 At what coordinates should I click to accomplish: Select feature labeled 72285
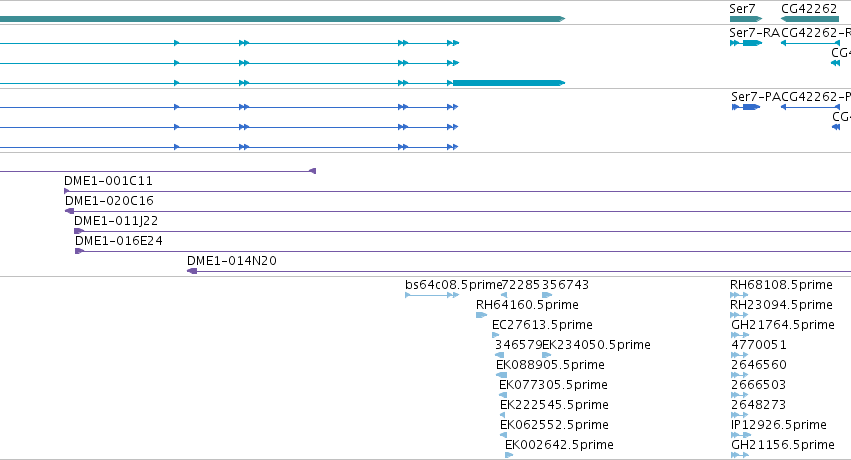point(521,285)
